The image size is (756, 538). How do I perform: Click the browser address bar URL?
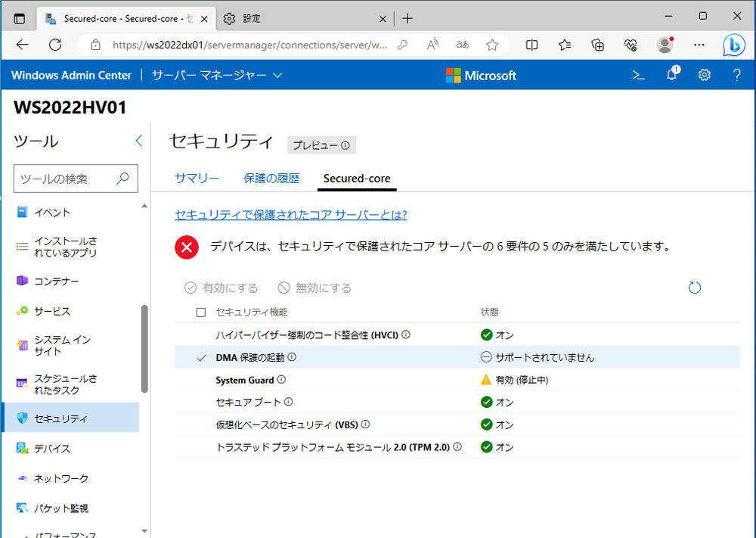249,45
